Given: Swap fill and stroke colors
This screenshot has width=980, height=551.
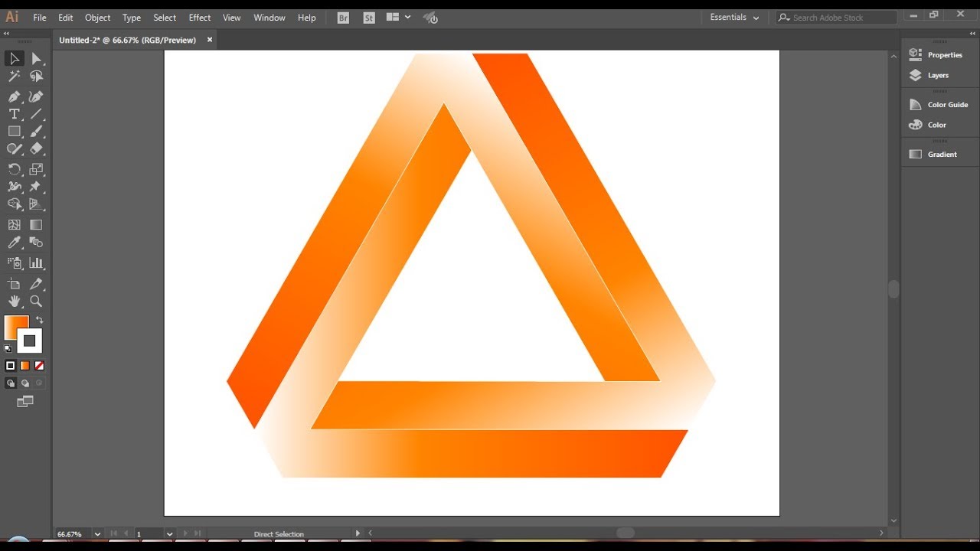Looking at the screenshot, I should 40,321.
